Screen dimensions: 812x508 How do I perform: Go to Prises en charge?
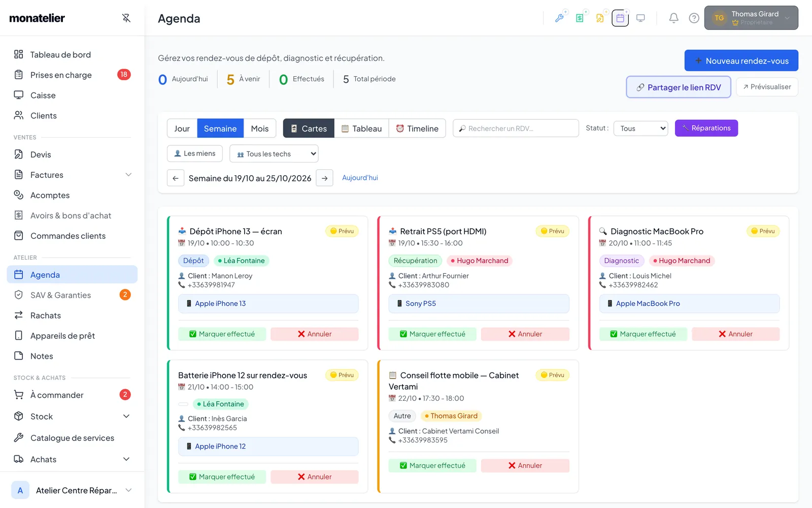click(72, 75)
